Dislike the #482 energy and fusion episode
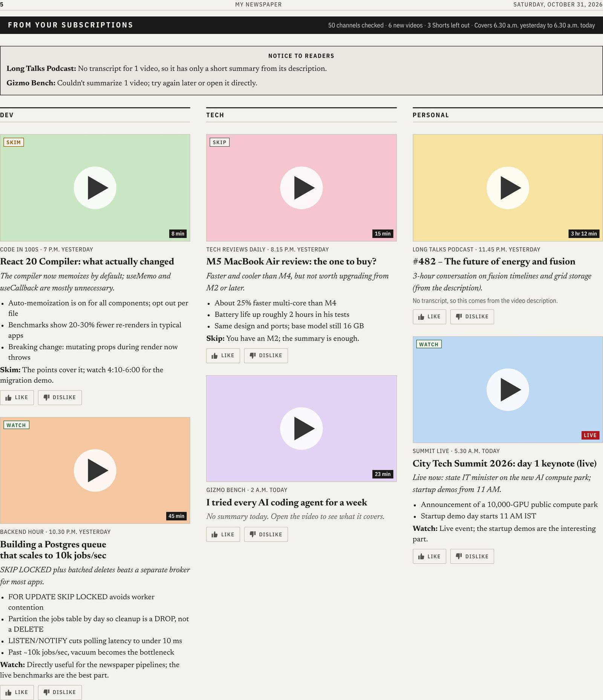The height and width of the screenshot is (700, 603). (x=472, y=317)
